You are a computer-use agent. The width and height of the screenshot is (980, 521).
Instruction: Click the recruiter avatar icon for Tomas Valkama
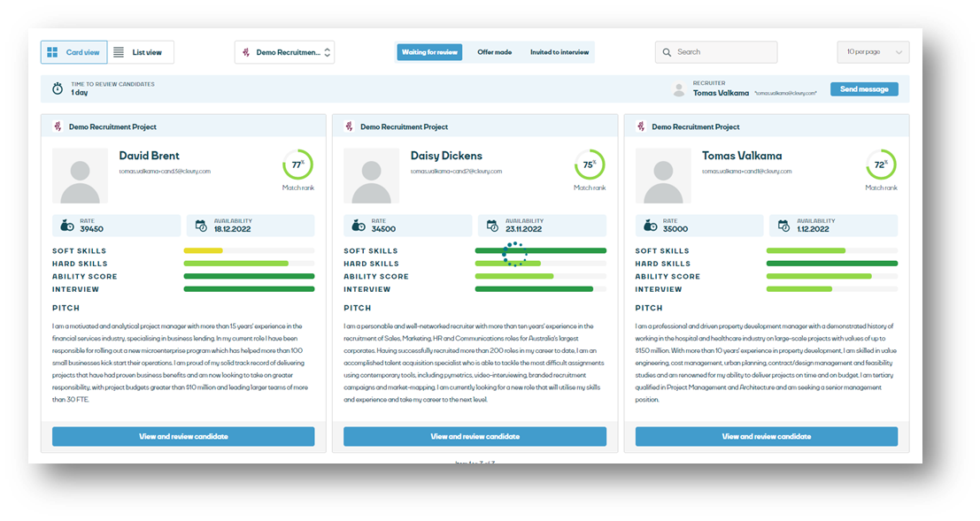click(679, 89)
